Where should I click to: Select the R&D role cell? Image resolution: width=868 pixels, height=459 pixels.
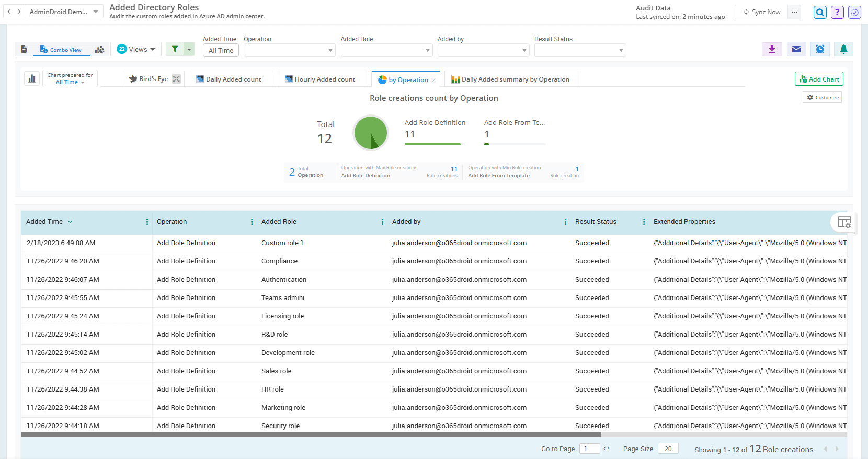[274, 335]
